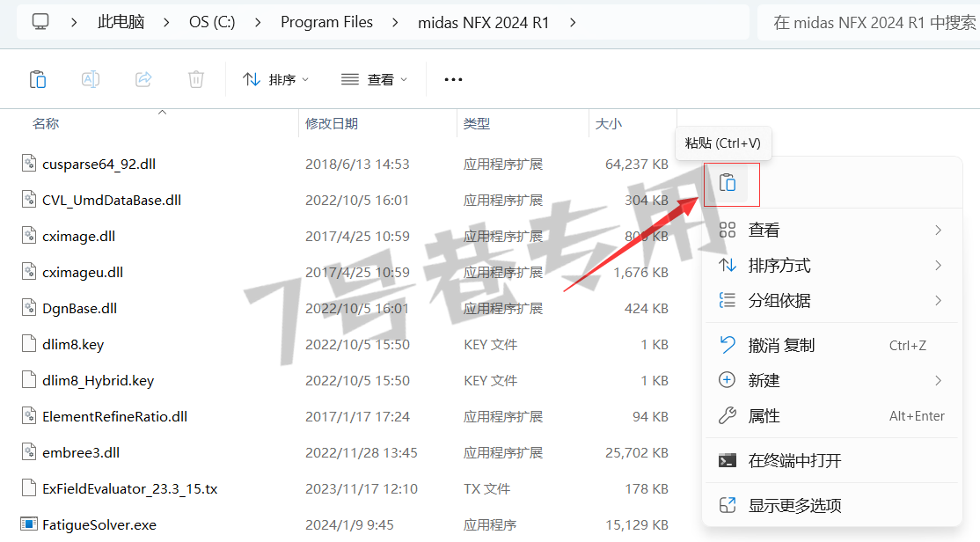Click the paste icon in the context menu

pyautogui.click(x=728, y=182)
